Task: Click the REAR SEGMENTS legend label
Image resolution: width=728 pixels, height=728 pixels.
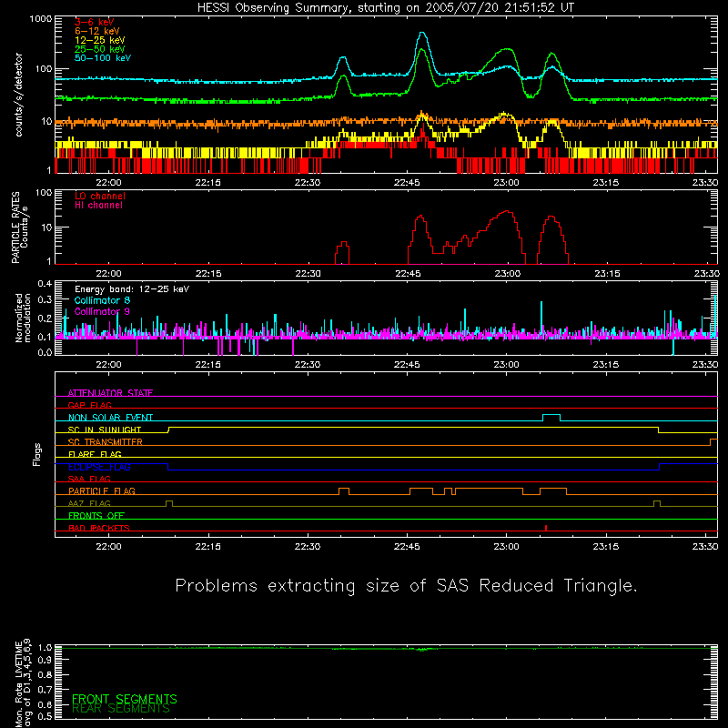Action: (x=121, y=709)
